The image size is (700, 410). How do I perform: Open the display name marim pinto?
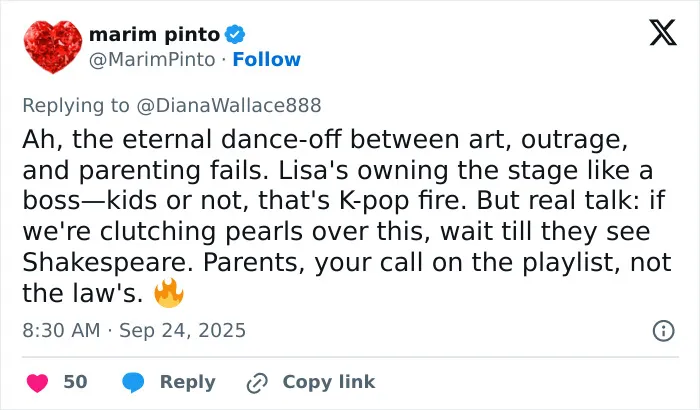coord(154,34)
